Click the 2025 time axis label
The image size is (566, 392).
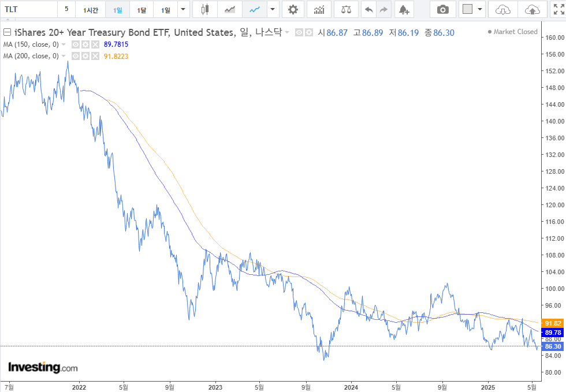tap(488, 387)
